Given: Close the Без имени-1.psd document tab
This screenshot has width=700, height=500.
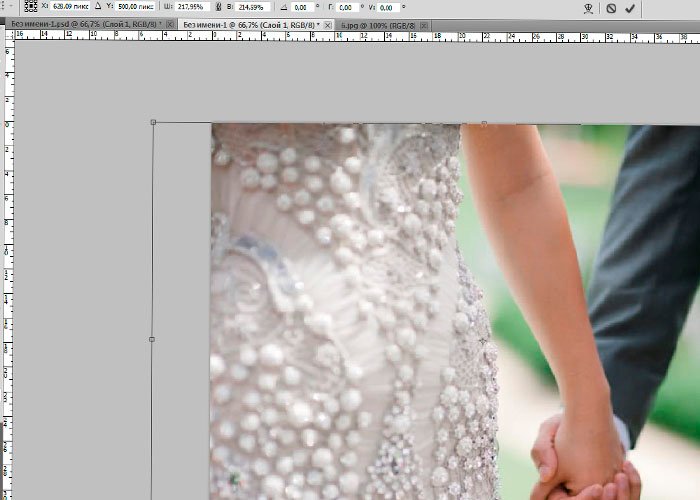Looking at the screenshot, I should tap(168, 22).
